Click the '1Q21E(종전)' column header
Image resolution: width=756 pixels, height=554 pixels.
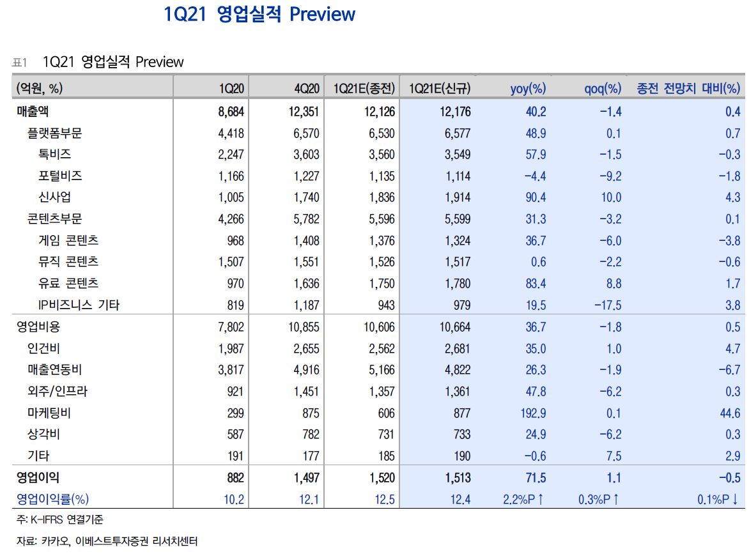coord(364,88)
